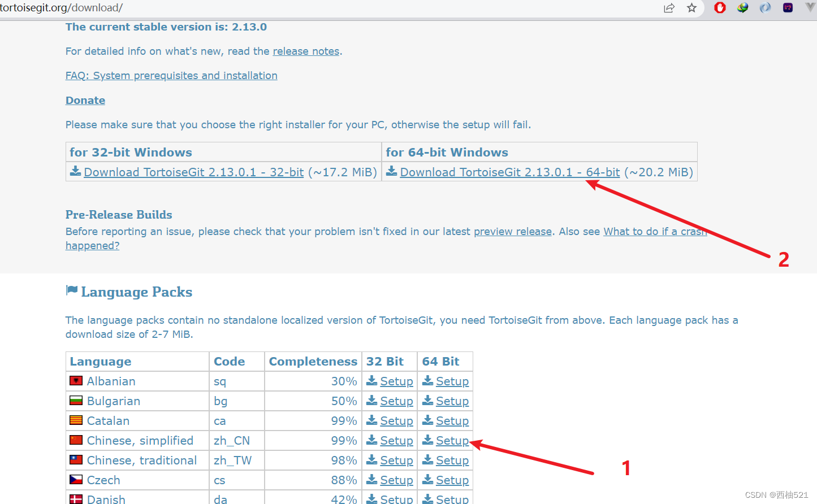Click download icon for Bulgarian 64 Bit
The image size is (817, 504).
pyautogui.click(x=427, y=400)
